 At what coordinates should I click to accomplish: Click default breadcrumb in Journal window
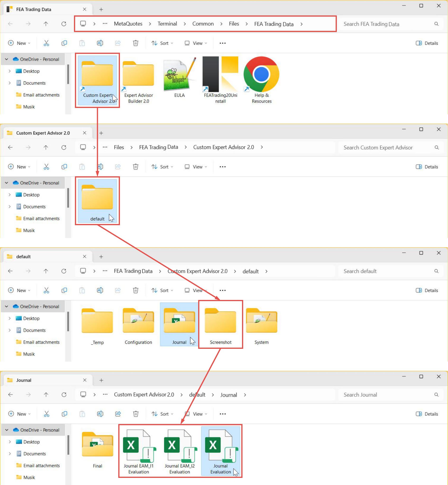tap(197, 395)
